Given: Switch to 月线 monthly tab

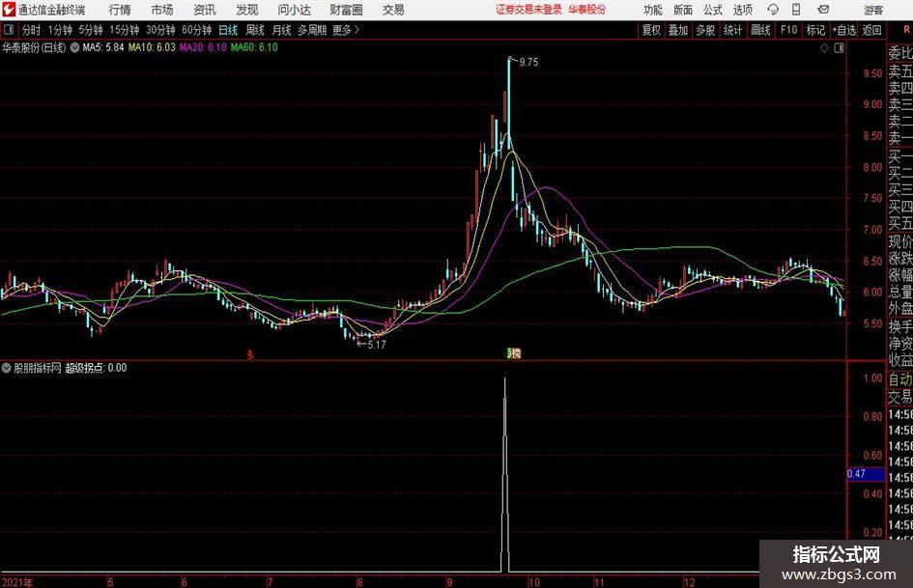Looking at the screenshot, I should point(282,30).
